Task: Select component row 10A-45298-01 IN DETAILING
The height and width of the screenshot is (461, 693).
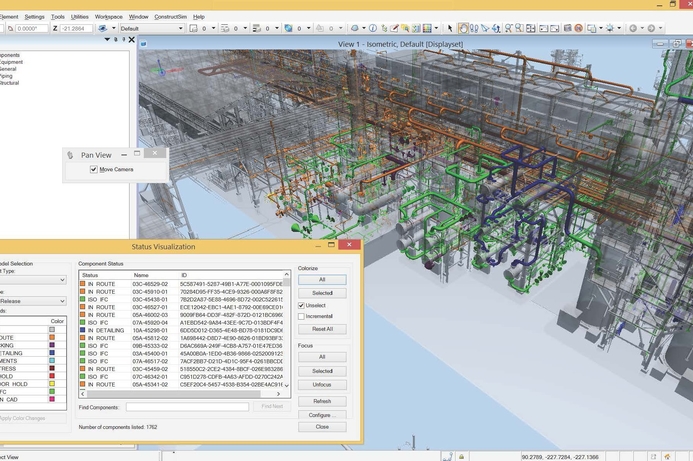Action: (181, 330)
